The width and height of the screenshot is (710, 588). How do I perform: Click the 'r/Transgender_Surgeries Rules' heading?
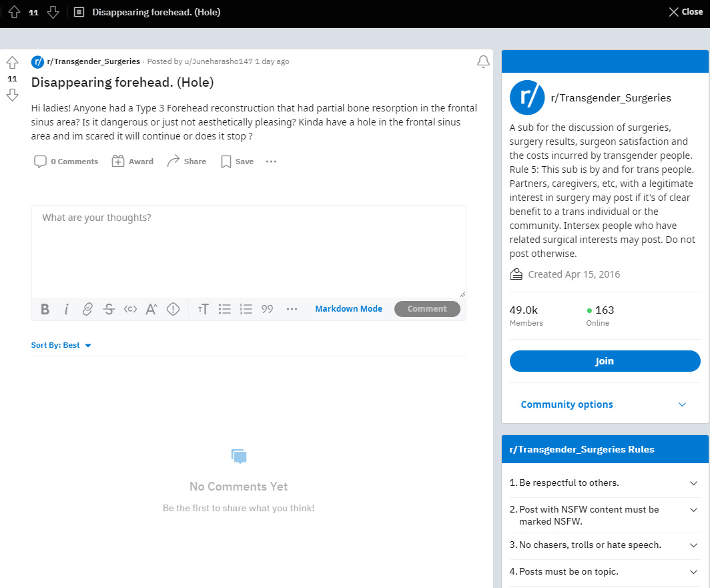tap(582, 449)
